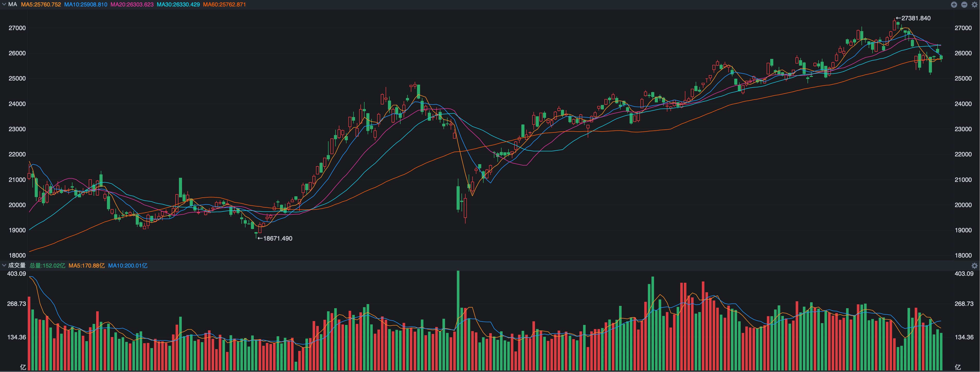Zoom out chart with minus icon
The width and height of the screenshot is (980, 372).
tap(964, 5)
